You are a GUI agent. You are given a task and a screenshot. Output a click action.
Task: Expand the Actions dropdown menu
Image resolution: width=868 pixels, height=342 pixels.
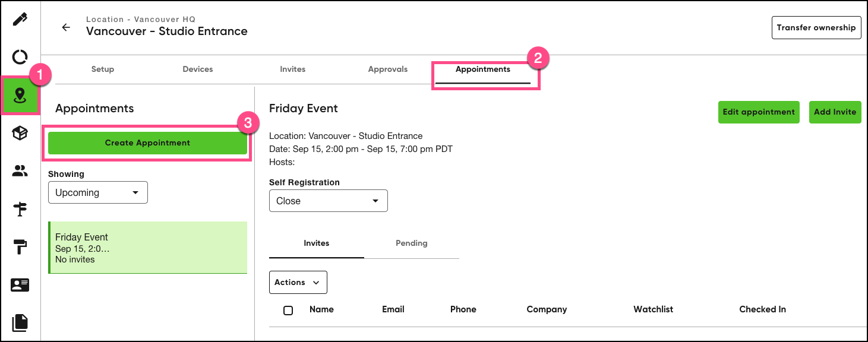[298, 282]
